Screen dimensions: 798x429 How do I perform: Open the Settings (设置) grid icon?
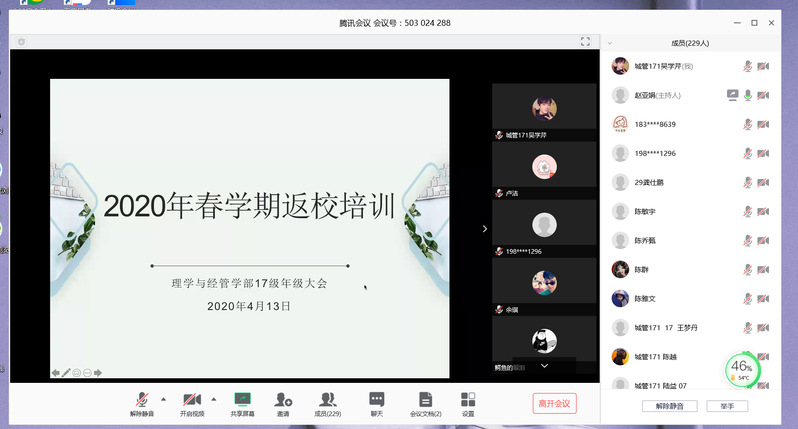[x=468, y=399]
